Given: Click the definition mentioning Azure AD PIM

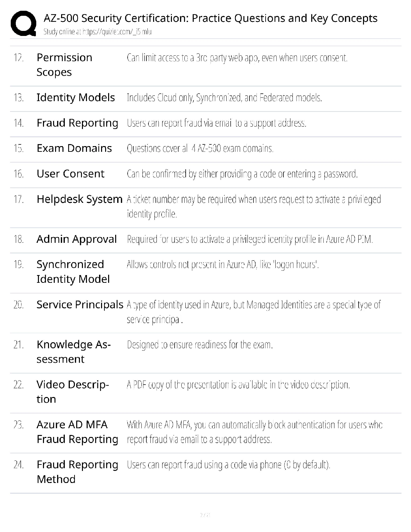Looking at the screenshot, I should point(250,239).
